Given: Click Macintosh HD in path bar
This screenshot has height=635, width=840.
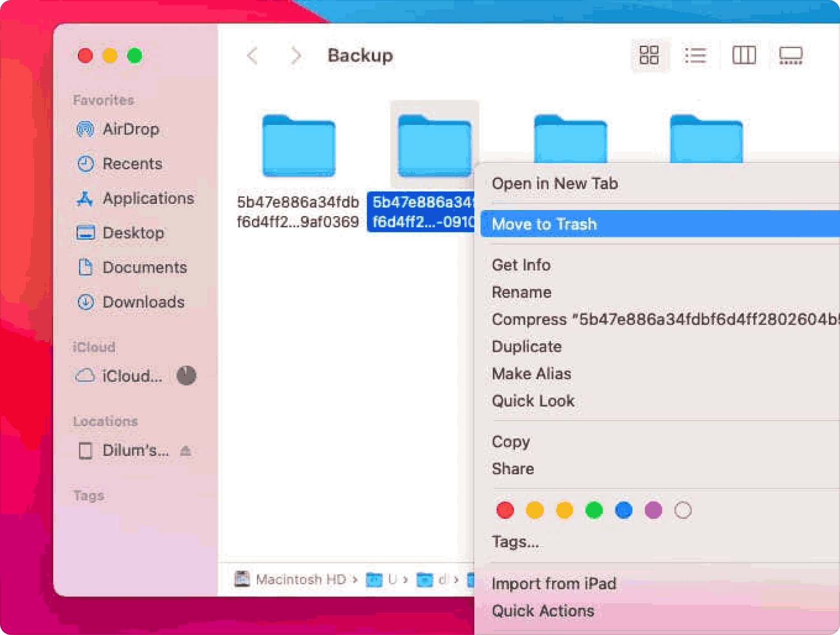Looking at the screenshot, I should coord(300,580).
